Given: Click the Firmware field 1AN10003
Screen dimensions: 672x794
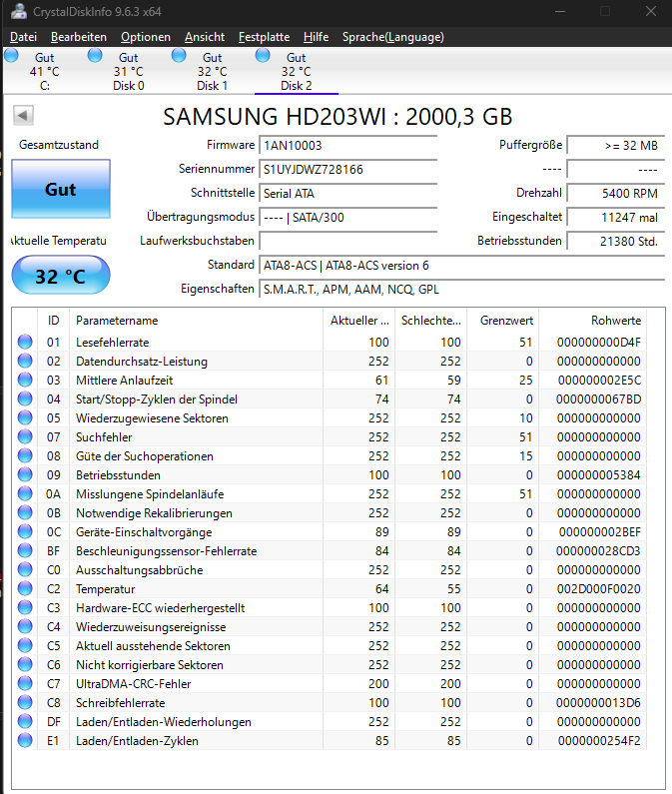Looking at the screenshot, I should click(347, 146).
